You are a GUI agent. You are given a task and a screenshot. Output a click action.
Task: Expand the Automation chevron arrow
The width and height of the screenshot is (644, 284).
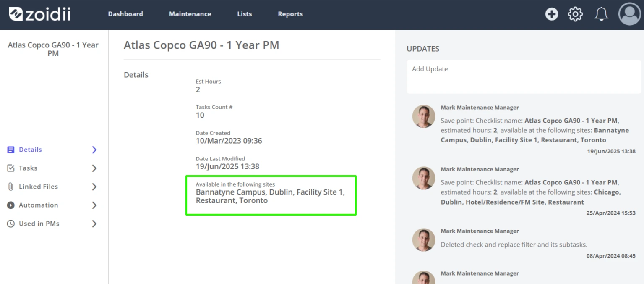(94, 205)
